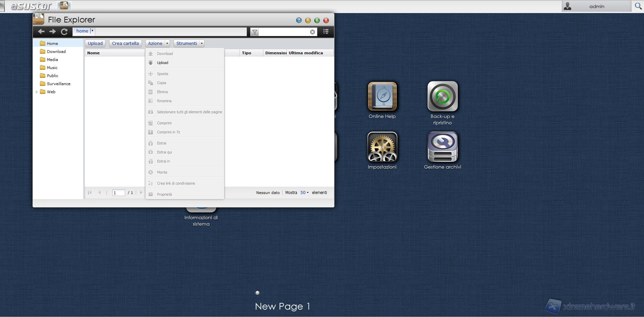Toggle the list view mode icon
Image resolution: width=644 pixels, height=317 pixels.
click(x=326, y=31)
